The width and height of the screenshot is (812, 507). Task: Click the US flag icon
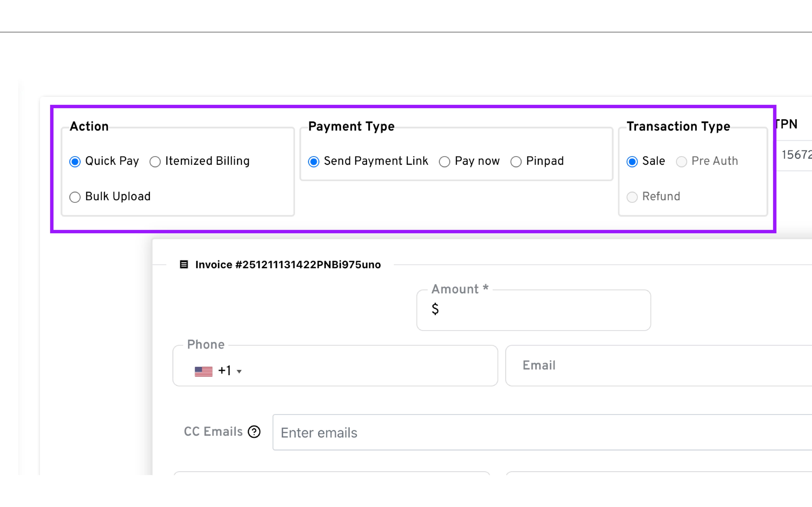pyautogui.click(x=203, y=371)
